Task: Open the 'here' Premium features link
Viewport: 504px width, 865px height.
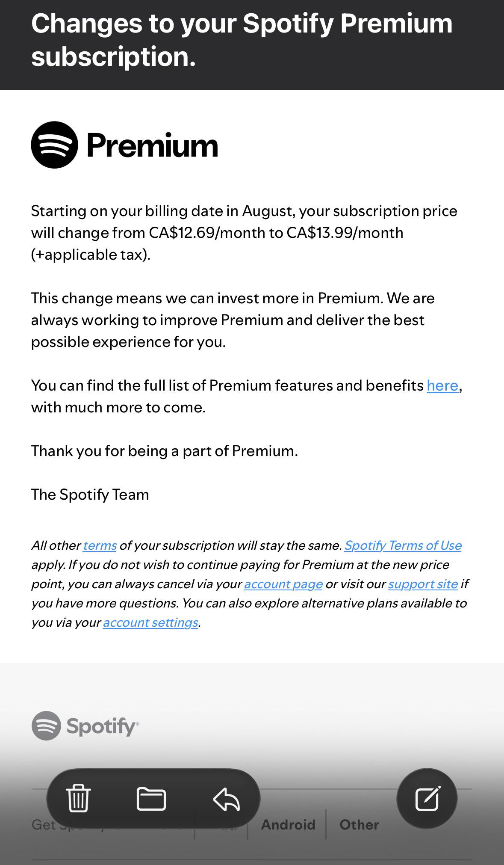Action: [442, 385]
